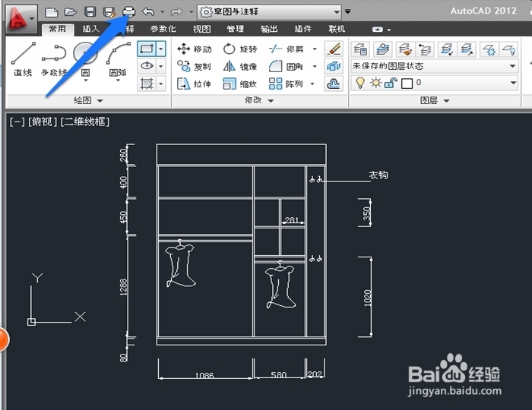
Task: Open the undo history dropdown arrow
Action: pos(163,12)
